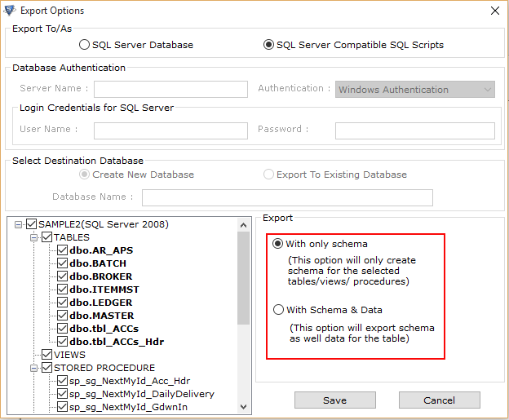Click the app logo icon in title bar

pyautogui.click(x=10, y=11)
